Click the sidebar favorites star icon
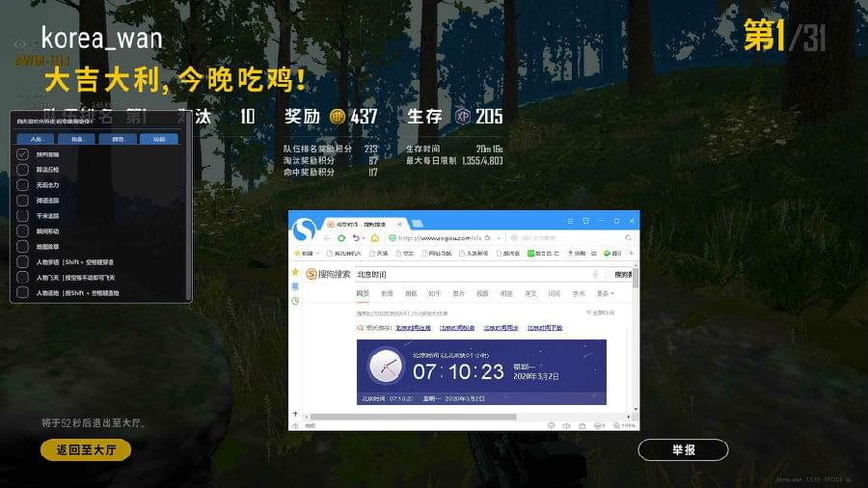The width and height of the screenshot is (868, 488). coord(295,272)
